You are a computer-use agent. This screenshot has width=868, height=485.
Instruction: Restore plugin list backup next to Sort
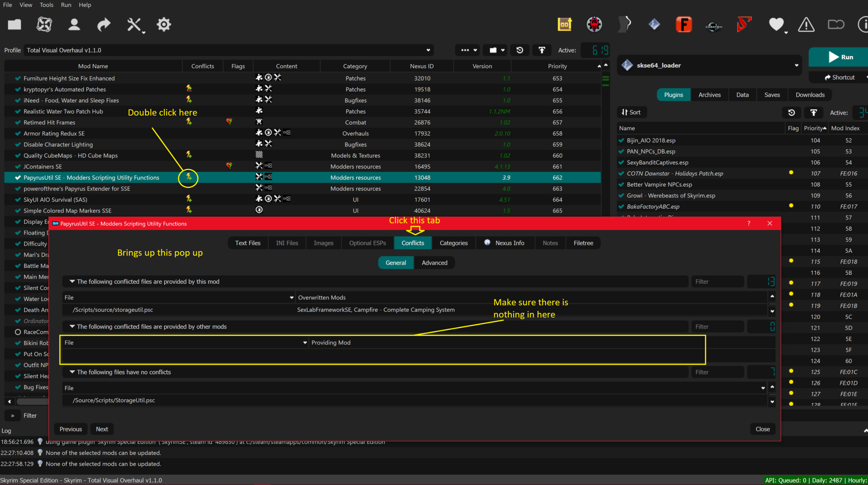(x=792, y=113)
